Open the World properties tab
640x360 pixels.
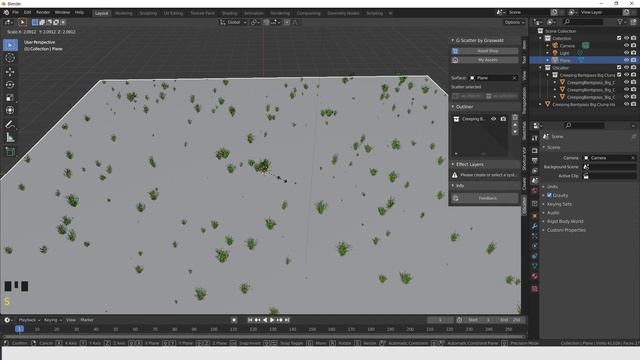(x=535, y=191)
